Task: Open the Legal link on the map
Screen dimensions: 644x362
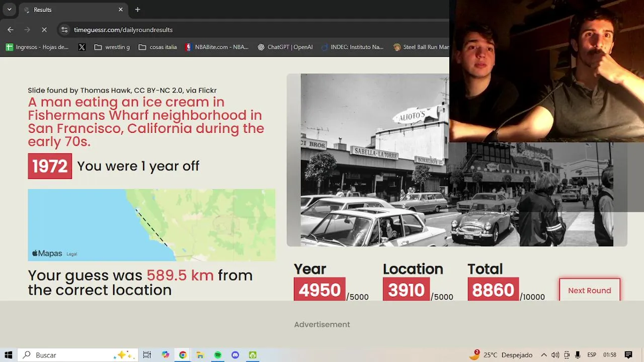Action: click(72, 254)
